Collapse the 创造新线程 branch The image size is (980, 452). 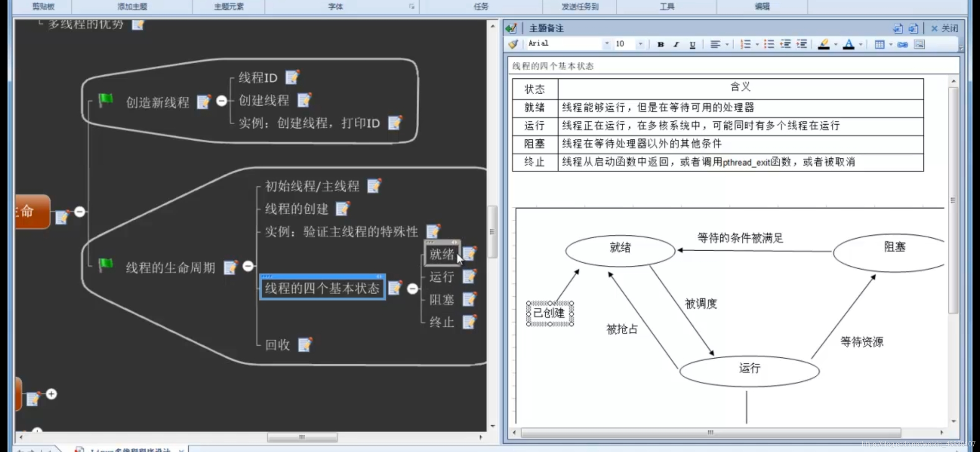[x=222, y=101]
